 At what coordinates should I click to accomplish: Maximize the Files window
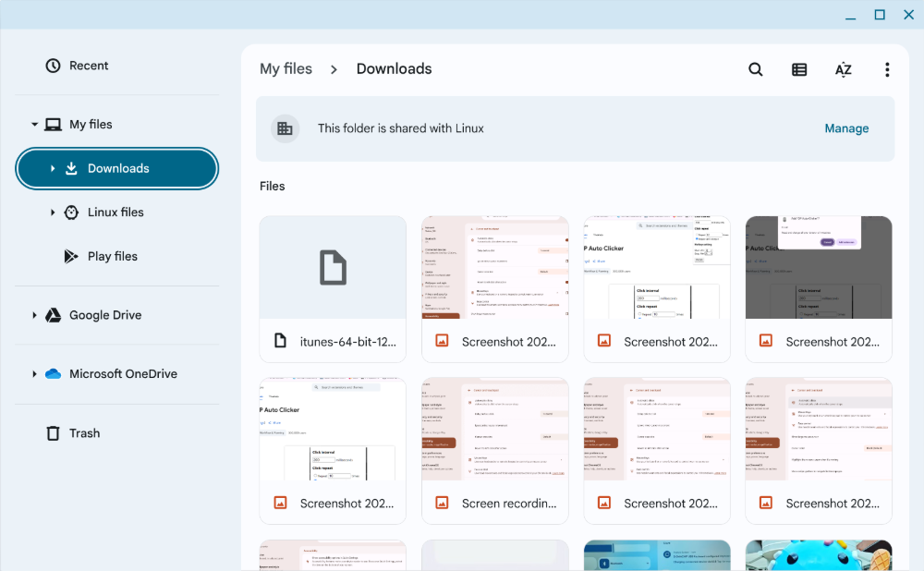click(880, 15)
